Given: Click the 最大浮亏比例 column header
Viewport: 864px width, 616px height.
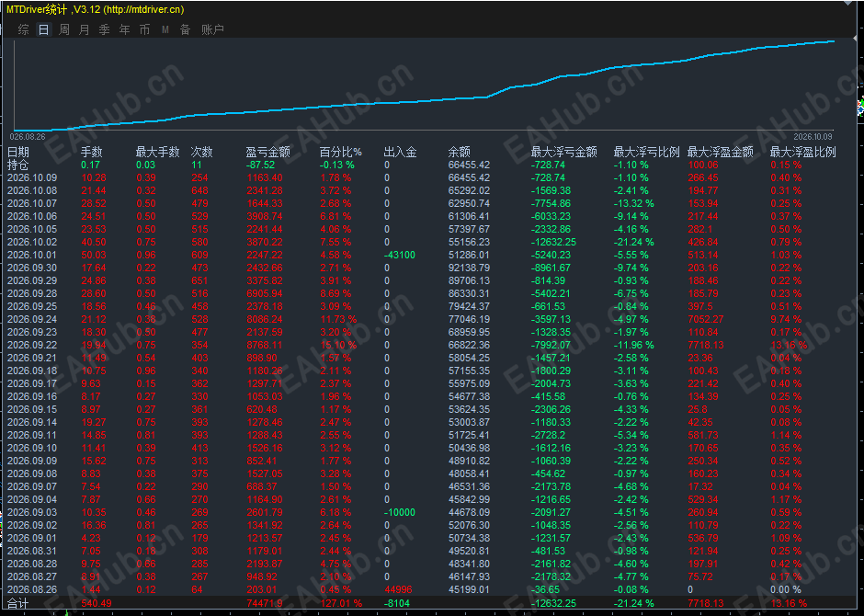Looking at the screenshot, I should pyautogui.click(x=647, y=152).
